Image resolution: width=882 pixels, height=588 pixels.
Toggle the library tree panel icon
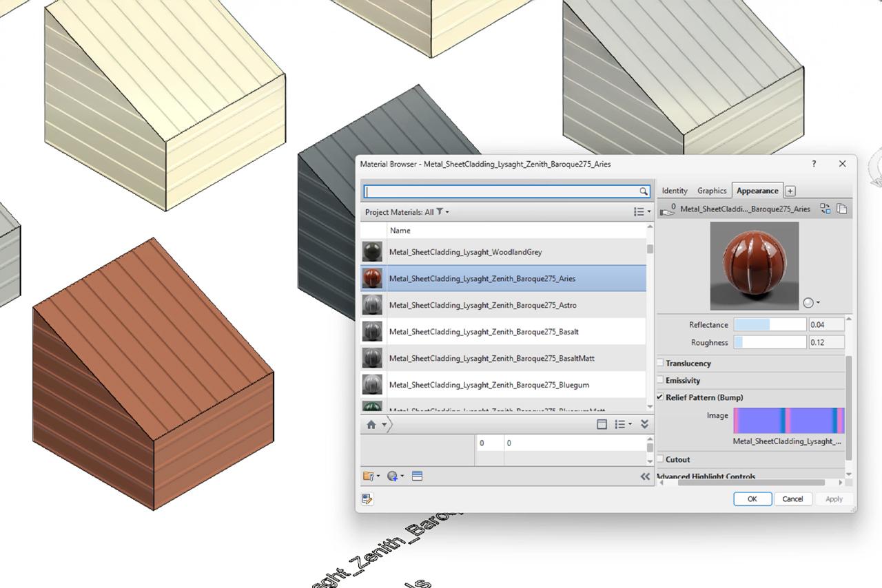[x=602, y=425]
